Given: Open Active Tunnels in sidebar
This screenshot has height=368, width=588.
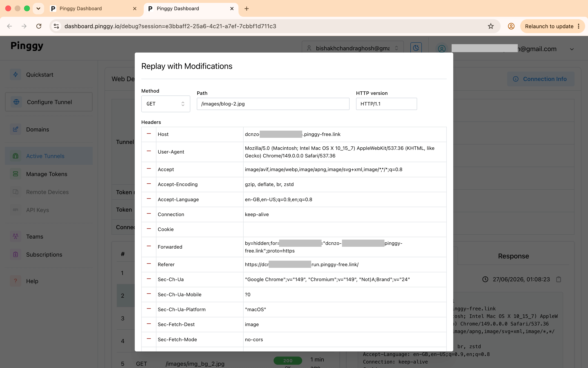Looking at the screenshot, I should (x=49, y=156).
